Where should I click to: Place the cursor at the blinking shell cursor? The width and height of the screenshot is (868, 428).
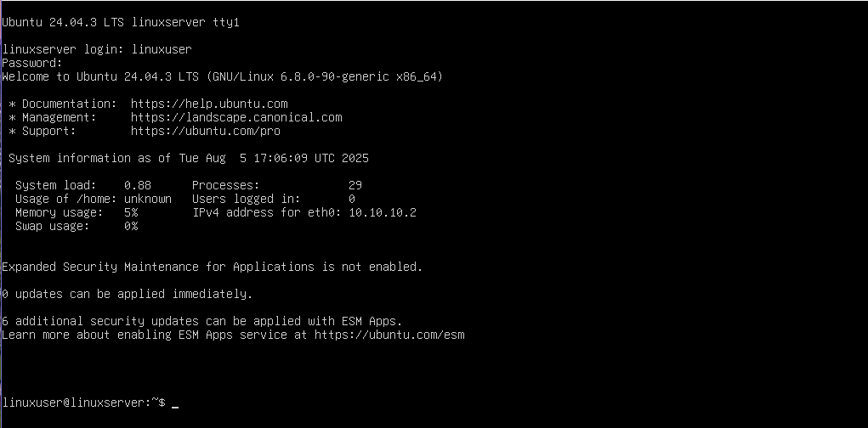tap(175, 403)
